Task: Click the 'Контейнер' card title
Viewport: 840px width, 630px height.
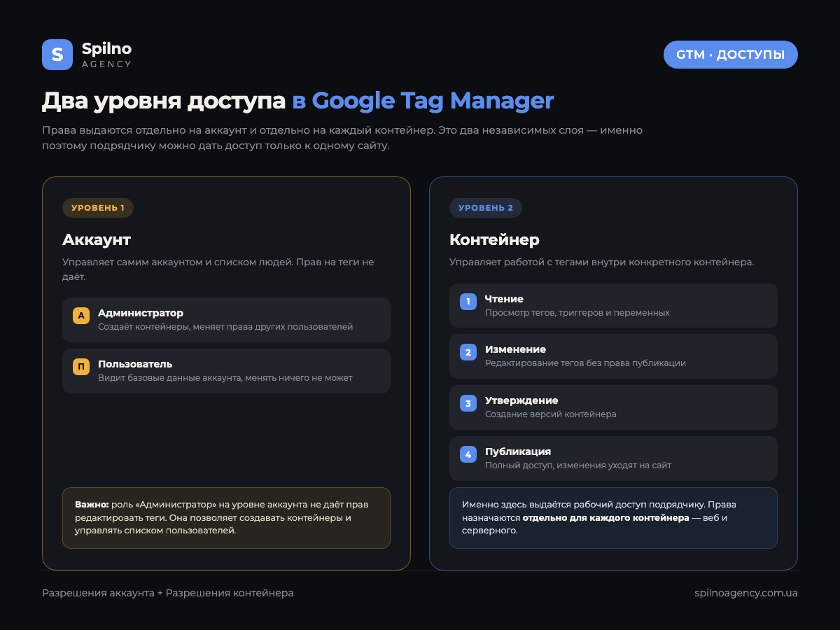Action: (494, 239)
